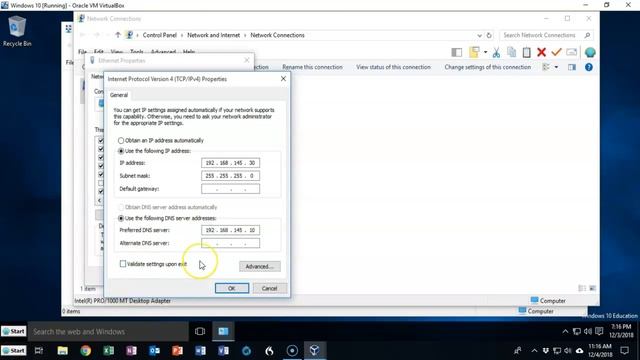The width and height of the screenshot is (640, 360).
Task: Click the Default gateway field
Action: pos(230,189)
